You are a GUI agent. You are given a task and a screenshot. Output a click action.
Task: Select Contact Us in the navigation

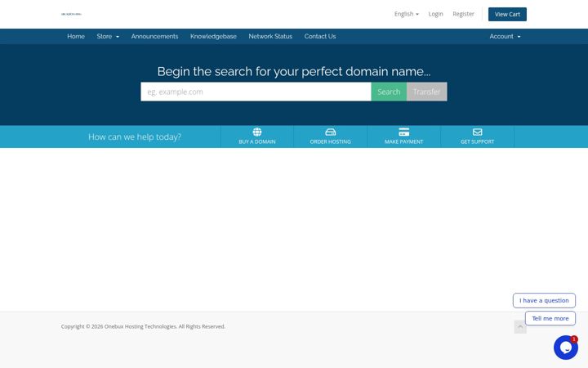click(320, 37)
